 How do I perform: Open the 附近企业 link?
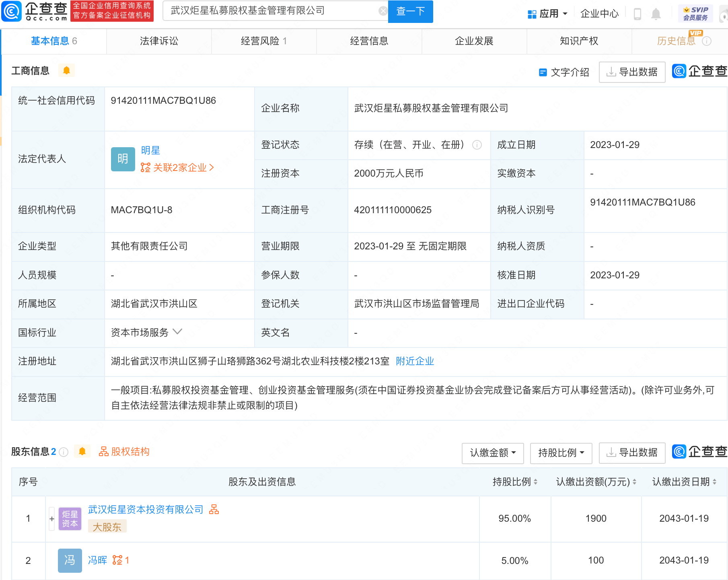[x=415, y=361]
